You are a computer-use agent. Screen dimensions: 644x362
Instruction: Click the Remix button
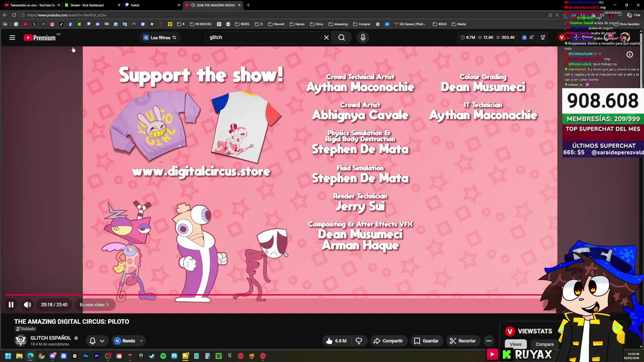(x=125, y=341)
